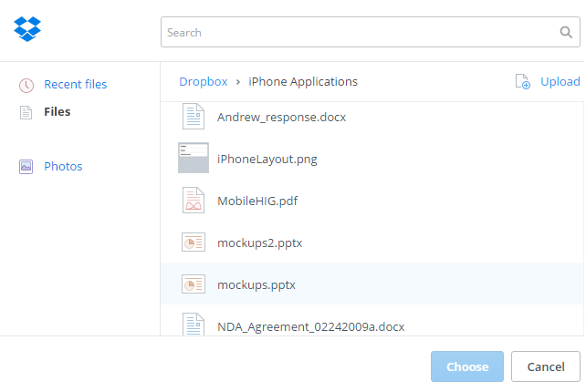
Task: Switch to the Files section
Action: (x=58, y=111)
